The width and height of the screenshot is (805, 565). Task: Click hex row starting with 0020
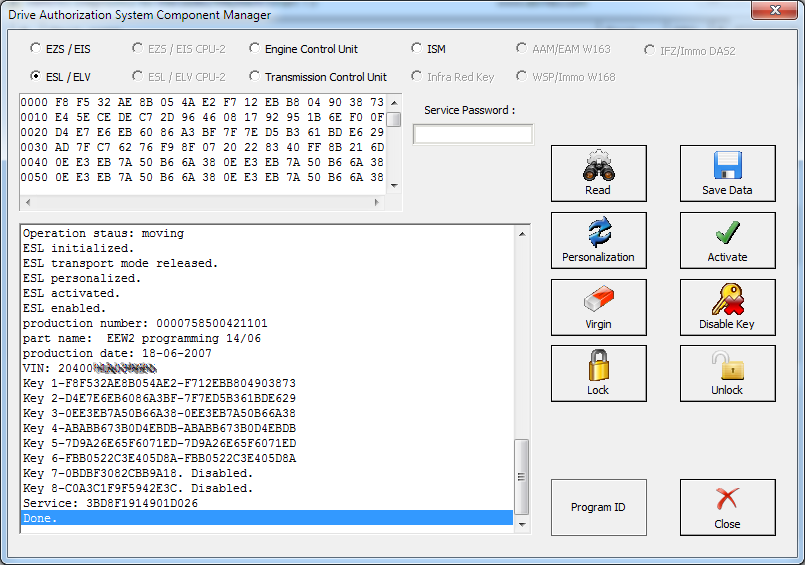click(x=202, y=132)
